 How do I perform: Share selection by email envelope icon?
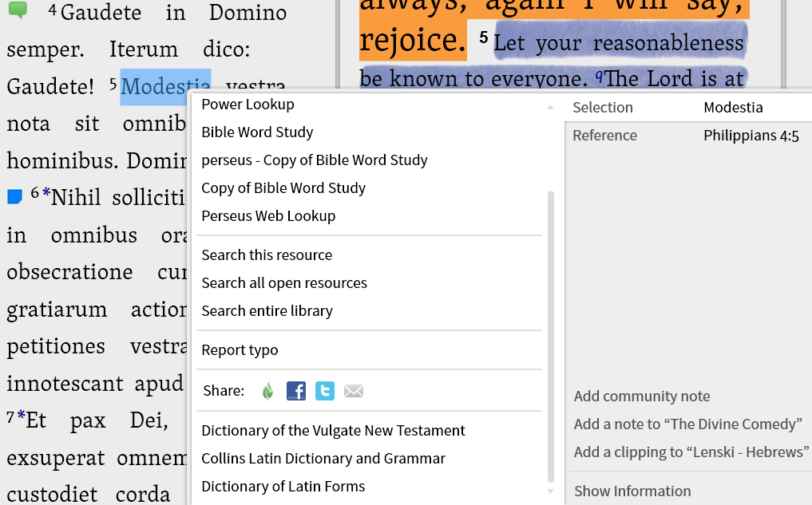click(354, 391)
